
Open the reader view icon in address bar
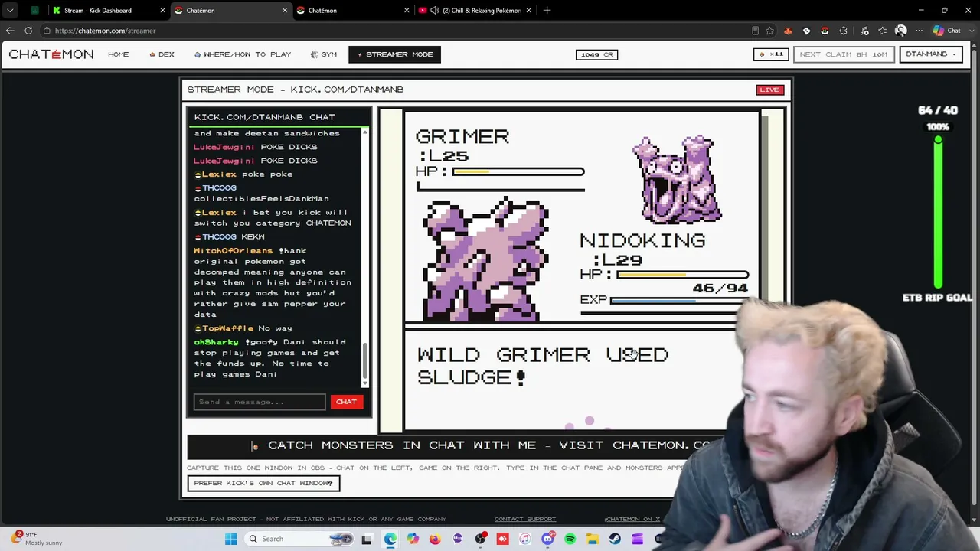coord(755,31)
